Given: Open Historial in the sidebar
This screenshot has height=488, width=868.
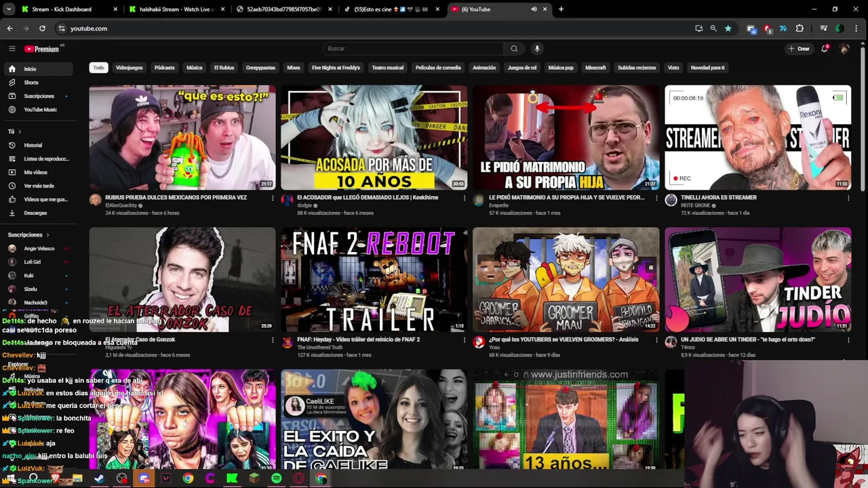Looking at the screenshot, I should 37,145.
